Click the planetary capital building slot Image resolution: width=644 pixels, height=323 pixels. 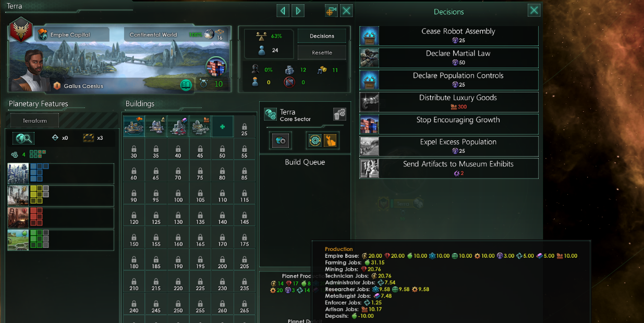tap(134, 127)
